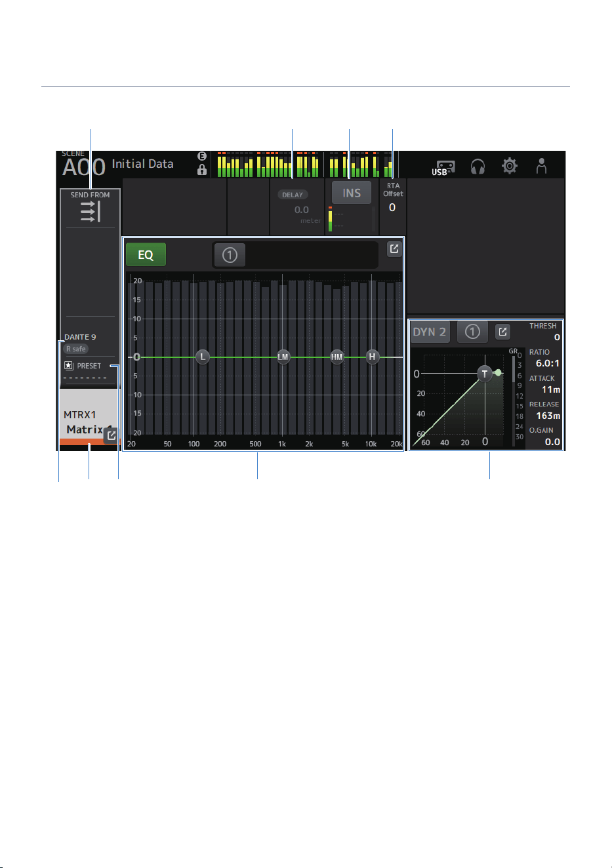612x868 pixels.
Task: Toggle the EQ on/off button
Action: 146,255
